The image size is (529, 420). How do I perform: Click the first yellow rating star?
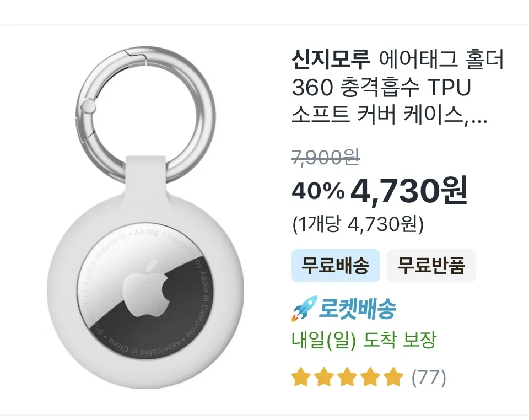click(x=301, y=378)
